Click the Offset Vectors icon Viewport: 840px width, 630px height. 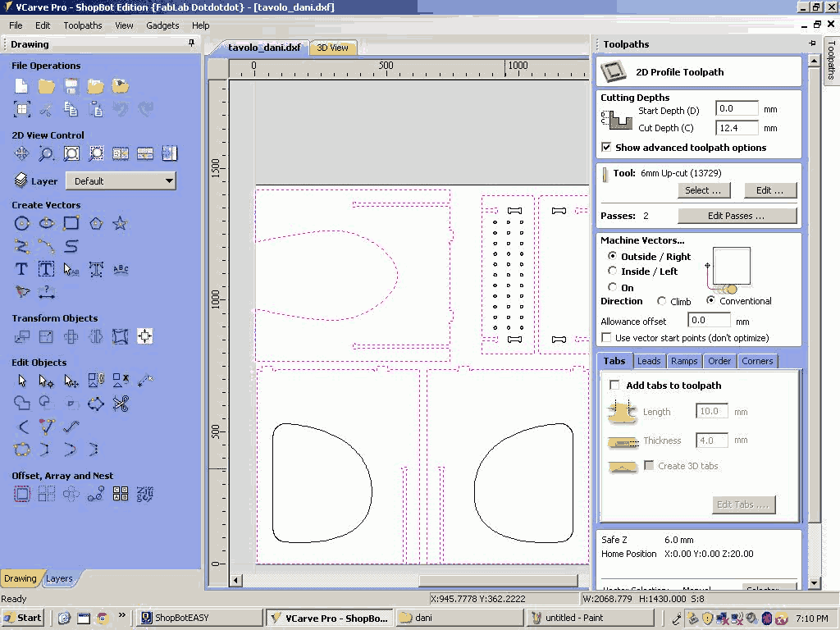pos(22,494)
